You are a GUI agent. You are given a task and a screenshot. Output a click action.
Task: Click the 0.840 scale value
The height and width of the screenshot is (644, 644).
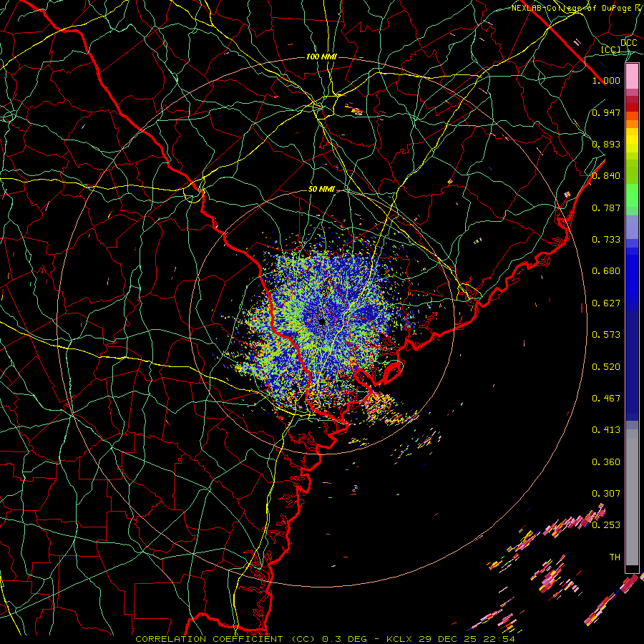coord(606,176)
